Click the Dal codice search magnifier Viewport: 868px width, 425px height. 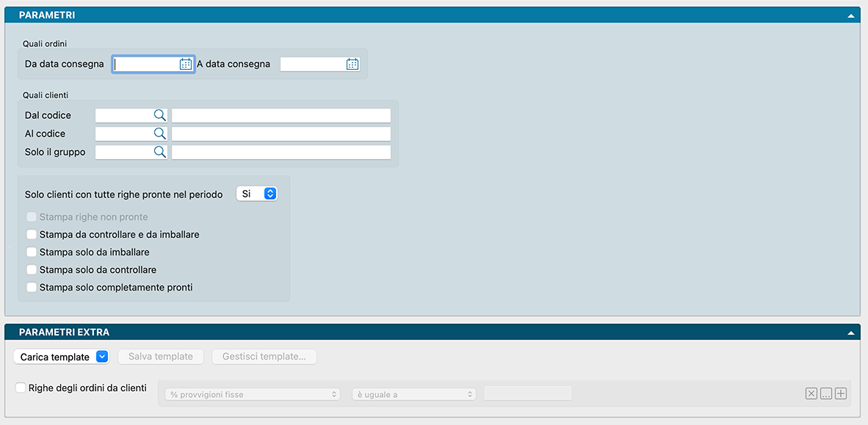[159, 115]
